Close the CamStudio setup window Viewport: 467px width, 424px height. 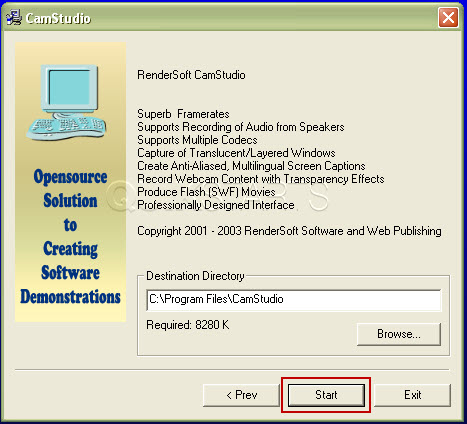tap(448, 17)
